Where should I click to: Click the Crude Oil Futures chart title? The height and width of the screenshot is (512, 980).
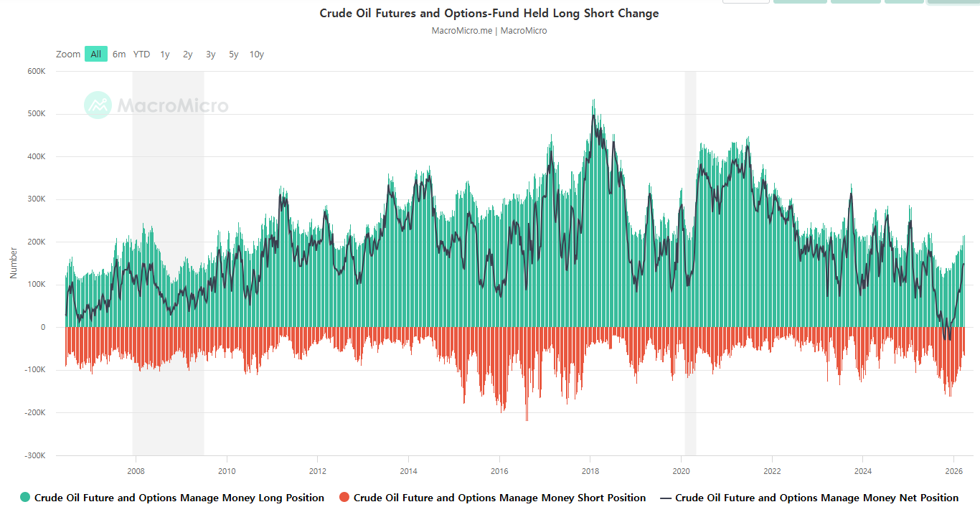pos(489,13)
